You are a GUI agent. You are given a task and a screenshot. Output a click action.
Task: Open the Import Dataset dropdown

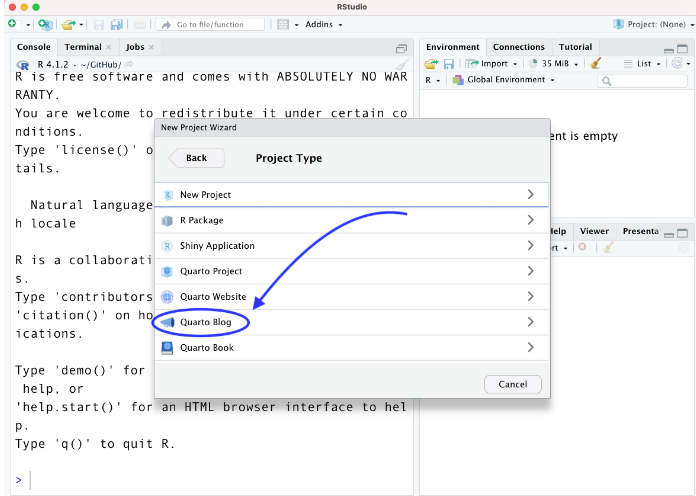(494, 63)
